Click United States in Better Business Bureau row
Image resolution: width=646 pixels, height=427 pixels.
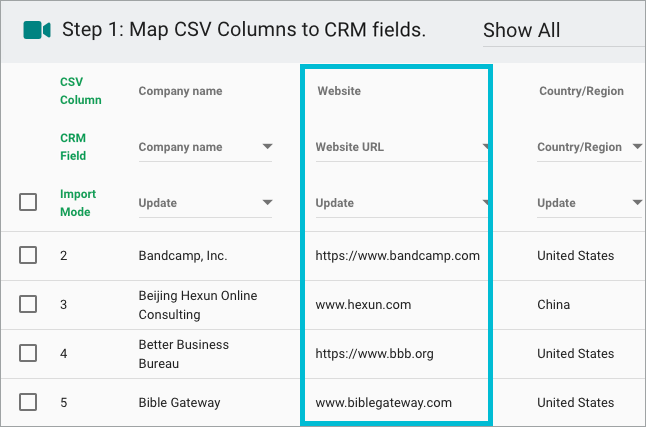[x=575, y=354]
